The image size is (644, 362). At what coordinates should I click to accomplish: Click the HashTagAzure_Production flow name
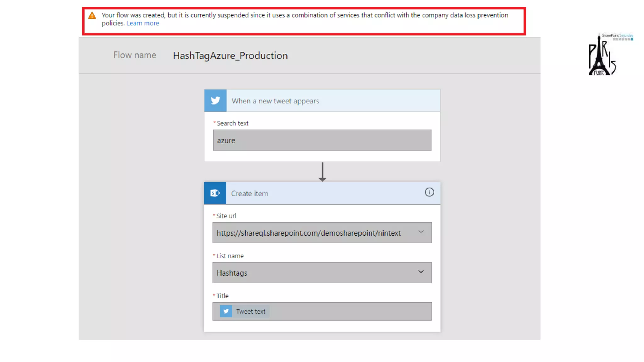230,56
